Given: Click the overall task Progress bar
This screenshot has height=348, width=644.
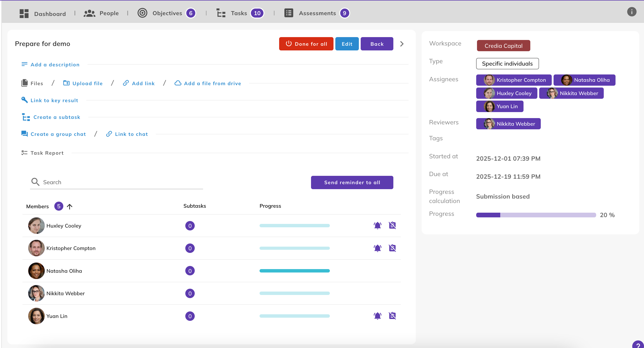Looking at the screenshot, I should (536, 215).
